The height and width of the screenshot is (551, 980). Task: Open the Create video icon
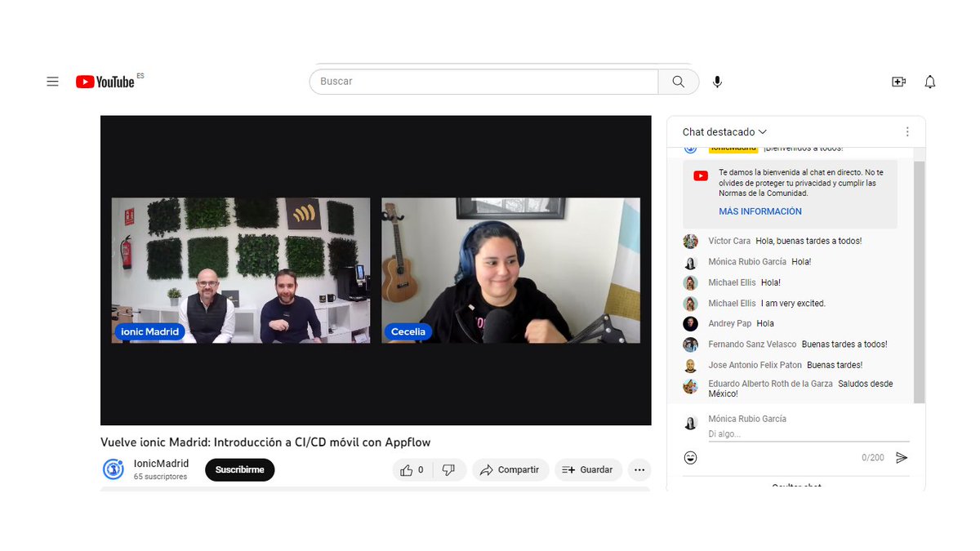898,82
